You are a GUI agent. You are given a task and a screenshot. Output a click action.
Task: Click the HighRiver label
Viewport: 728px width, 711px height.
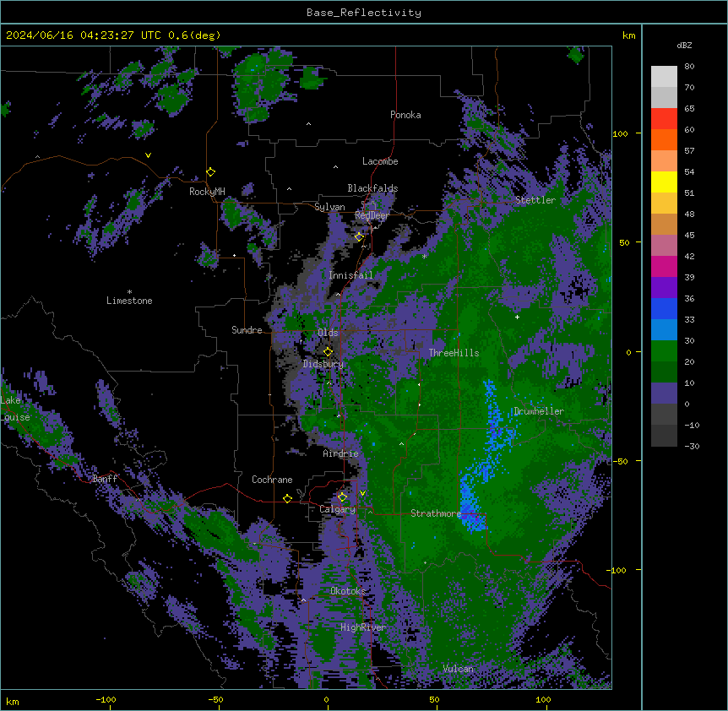(363, 627)
